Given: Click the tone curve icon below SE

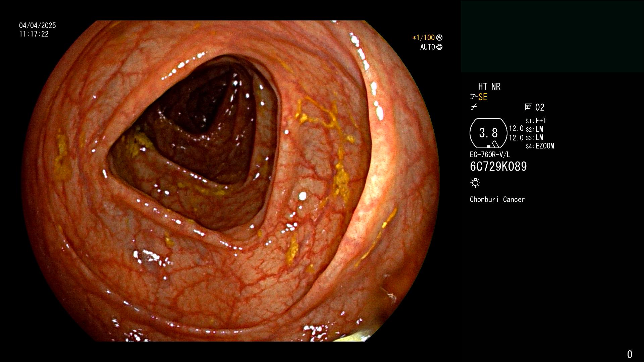Looking at the screenshot, I should (474, 107).
